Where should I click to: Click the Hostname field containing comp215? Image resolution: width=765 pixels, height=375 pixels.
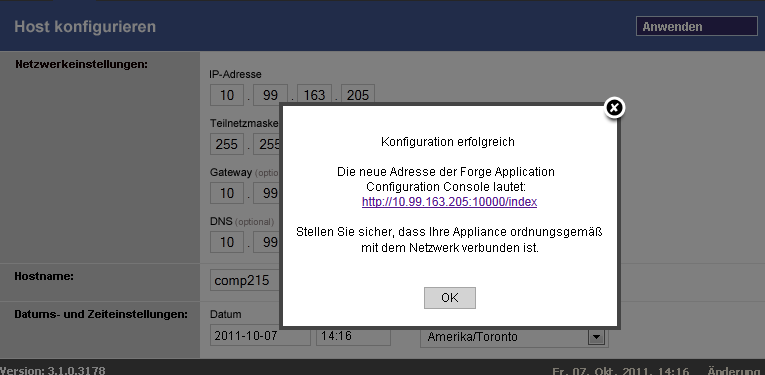[245, 281]
